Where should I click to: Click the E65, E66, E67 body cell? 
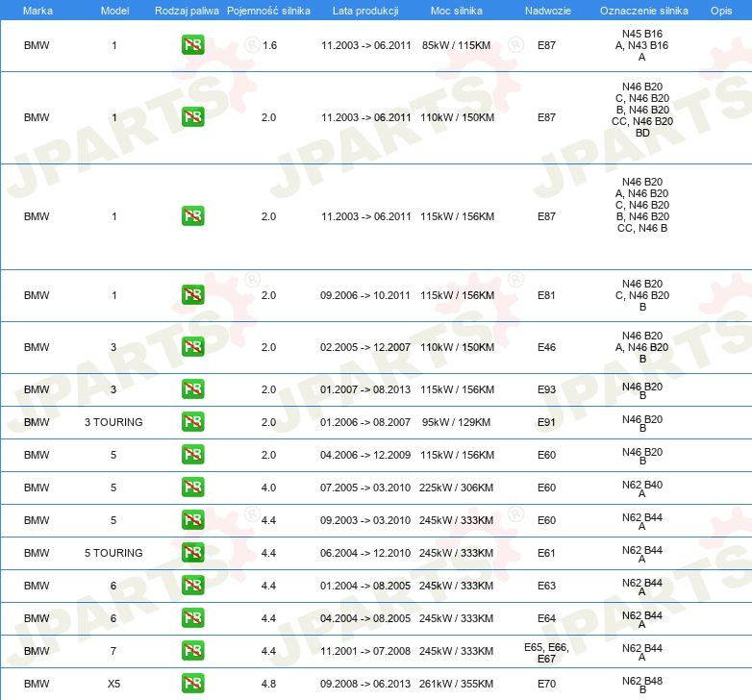(x=546, y=652)
